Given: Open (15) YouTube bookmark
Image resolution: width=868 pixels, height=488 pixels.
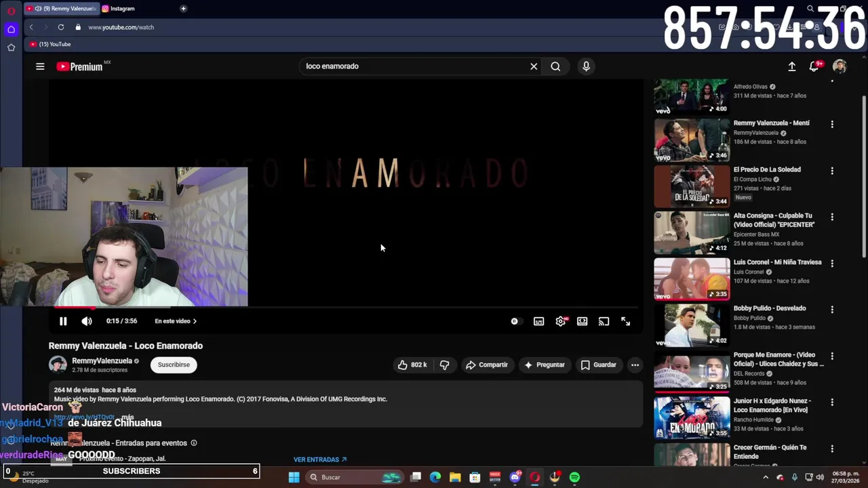Looking at the screenshot, I should point(50,44).
